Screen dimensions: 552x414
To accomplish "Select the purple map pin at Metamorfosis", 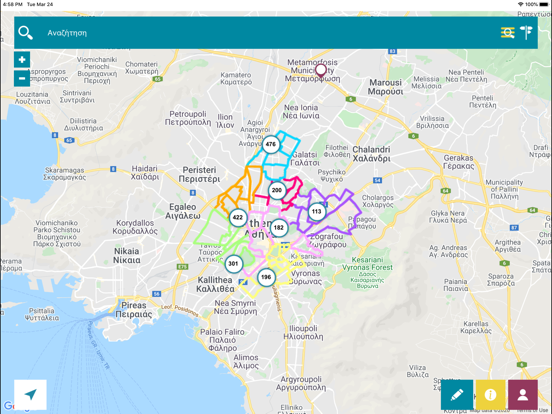I will pos(321,71).
